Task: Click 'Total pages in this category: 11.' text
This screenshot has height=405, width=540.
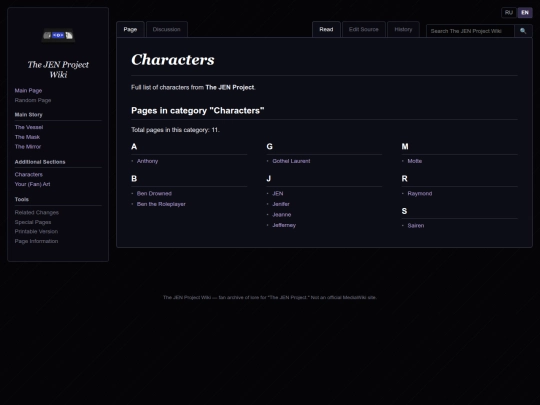Action: click(x=175, y=130)
